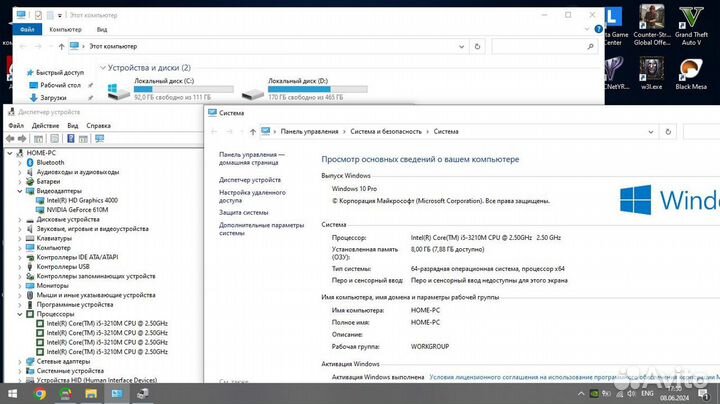Open the Вид ribbon tab in Explorer
720x404 pixels.
[102, 29]
